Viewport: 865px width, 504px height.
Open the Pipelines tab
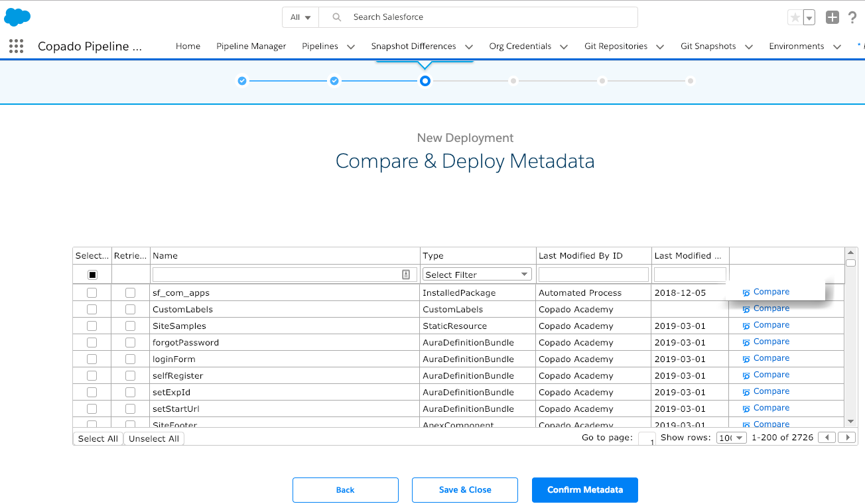(x=320, y=46)
